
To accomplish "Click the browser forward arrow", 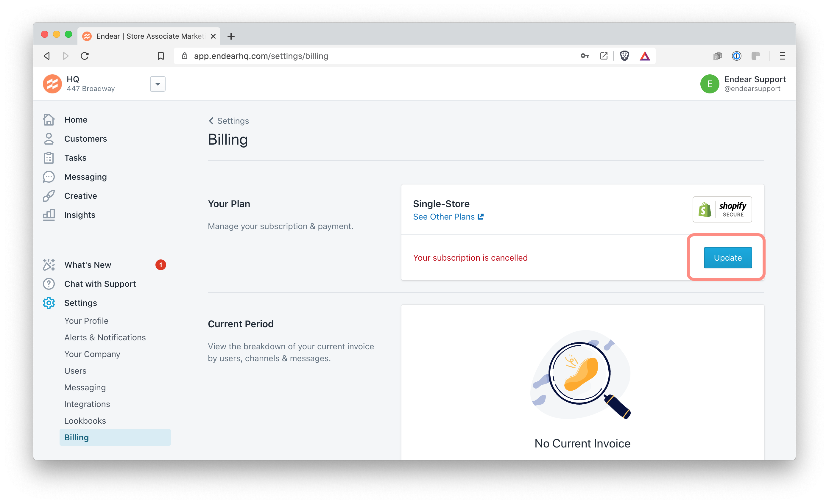I will click(x=66, y=56).
